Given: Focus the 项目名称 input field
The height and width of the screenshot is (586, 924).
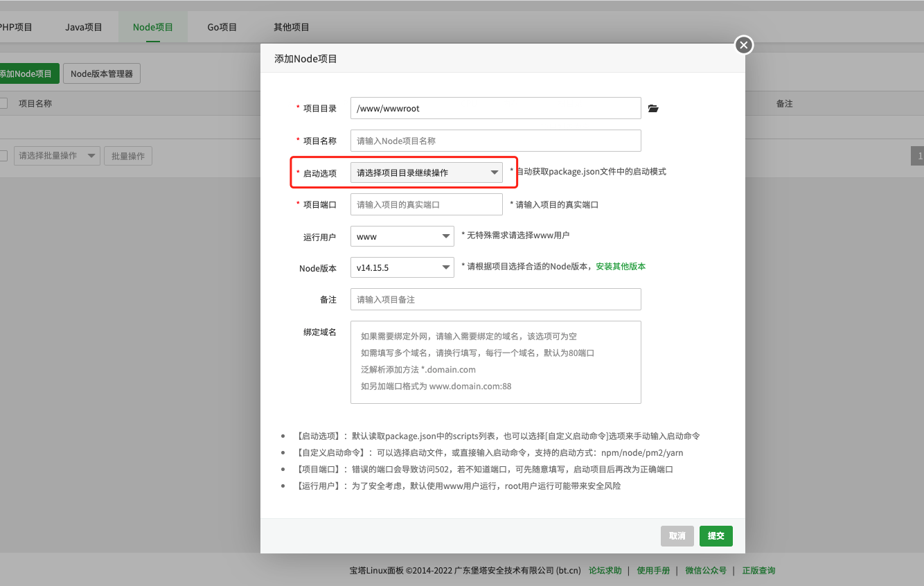Looking at the screenshot, I should tap(496, 141).
